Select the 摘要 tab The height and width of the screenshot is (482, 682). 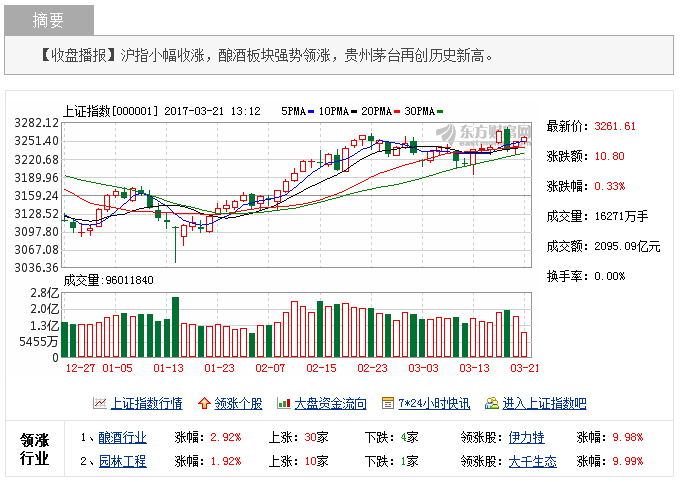(x=49, y=20)
